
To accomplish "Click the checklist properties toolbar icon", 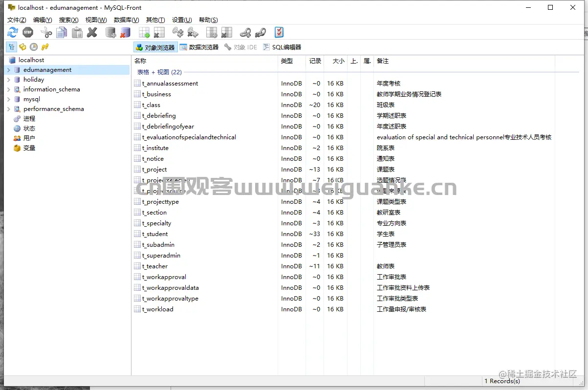I will click(279, 33).
